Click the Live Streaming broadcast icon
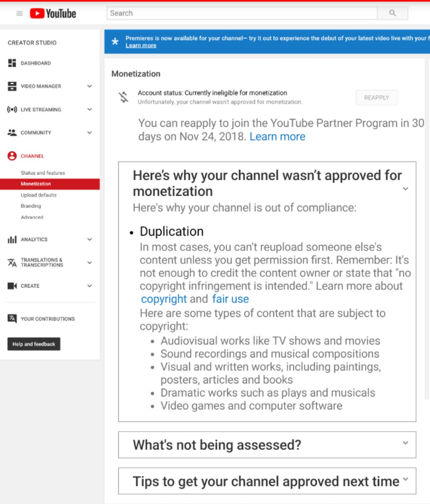This screenshot has width=430, height=504. tap(12, 110)
